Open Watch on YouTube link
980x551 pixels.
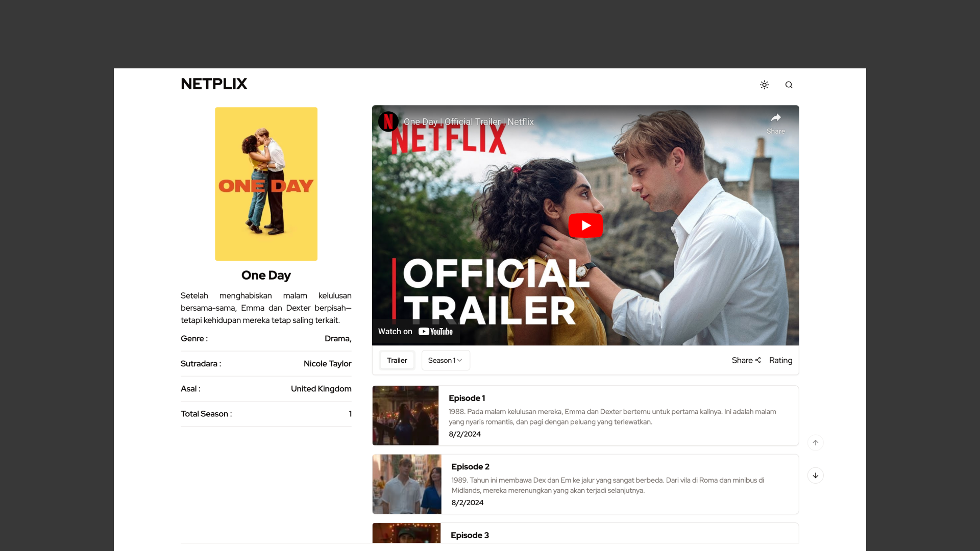pos(415,332)
